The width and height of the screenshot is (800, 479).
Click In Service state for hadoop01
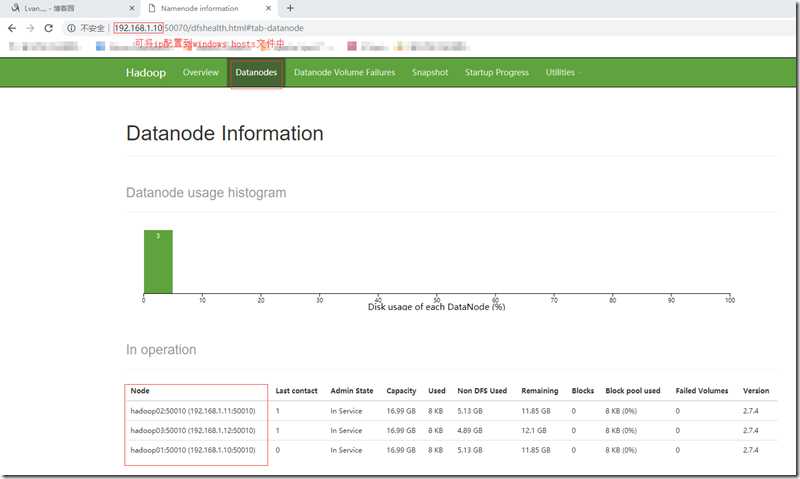(346, 450)
